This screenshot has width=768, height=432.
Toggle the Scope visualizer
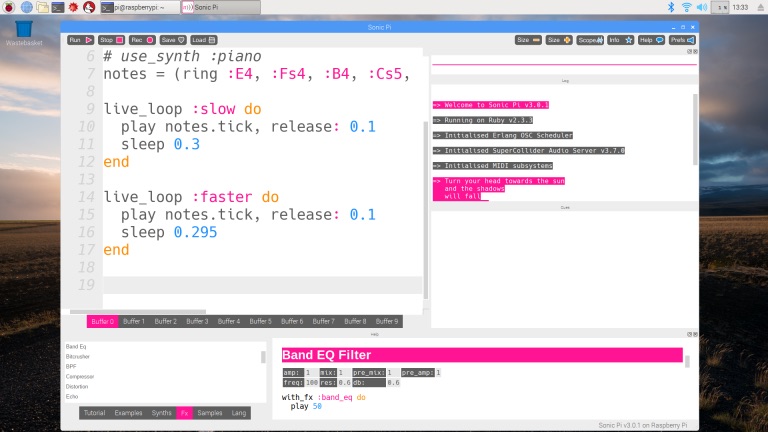tap(590, 40)
